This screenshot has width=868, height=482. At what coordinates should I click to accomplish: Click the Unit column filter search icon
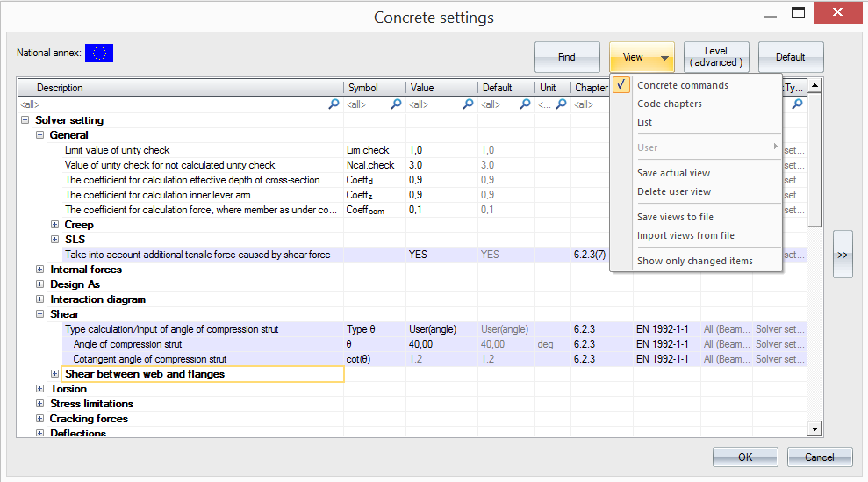pos(561,104)
